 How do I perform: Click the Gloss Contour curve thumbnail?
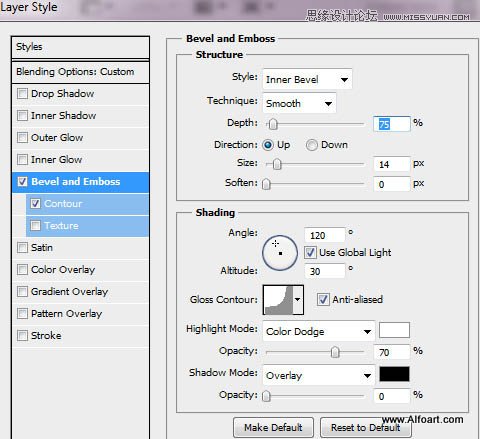click(x=278, y=300)
